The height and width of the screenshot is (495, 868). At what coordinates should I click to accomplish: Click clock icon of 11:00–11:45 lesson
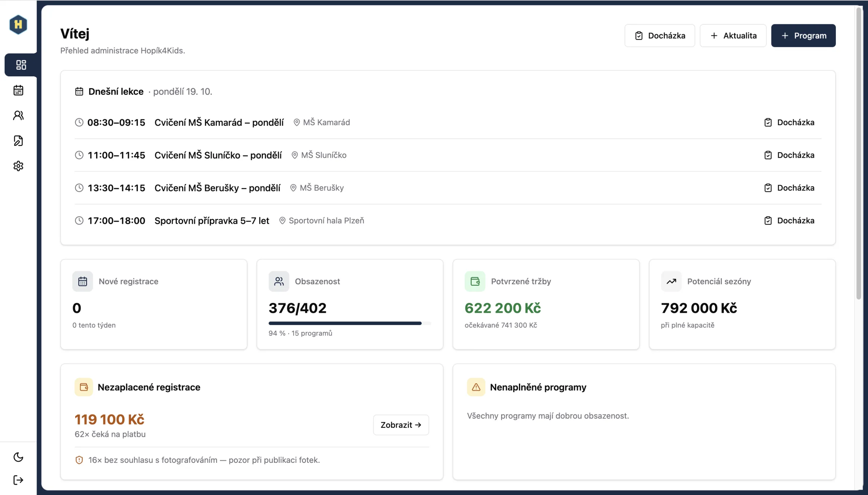pos(79,155)
